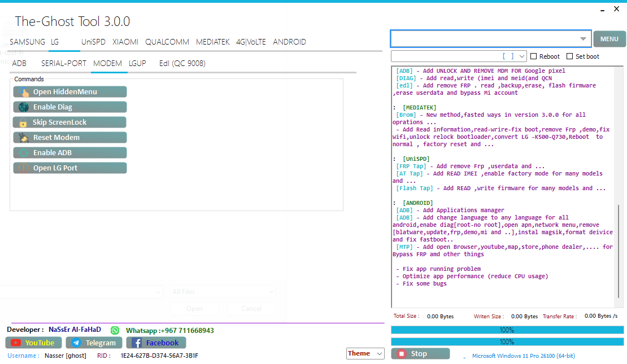The image size is (627, 364).
Task: Enable the Reboot checkbox
Action: (534, 56)
